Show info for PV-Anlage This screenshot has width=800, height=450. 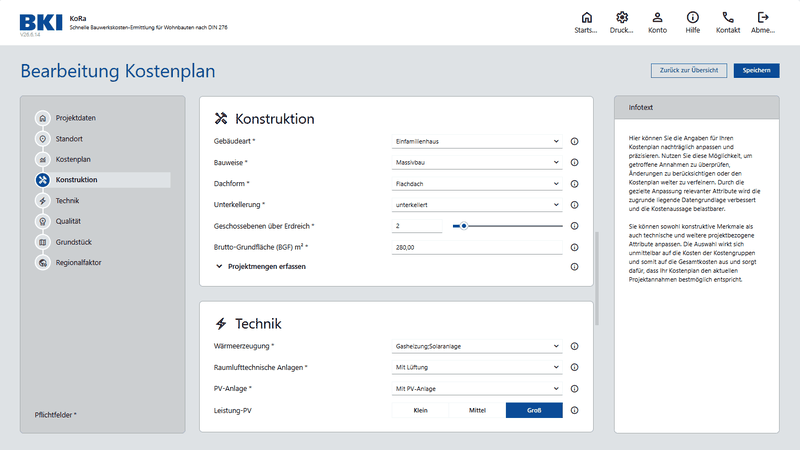click(x=574, y=389)
